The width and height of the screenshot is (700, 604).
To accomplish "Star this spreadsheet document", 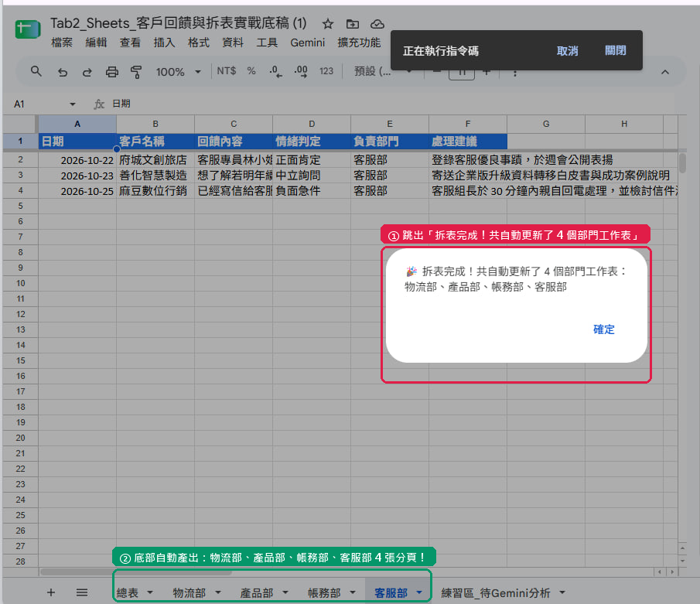I will click(328, 24).
